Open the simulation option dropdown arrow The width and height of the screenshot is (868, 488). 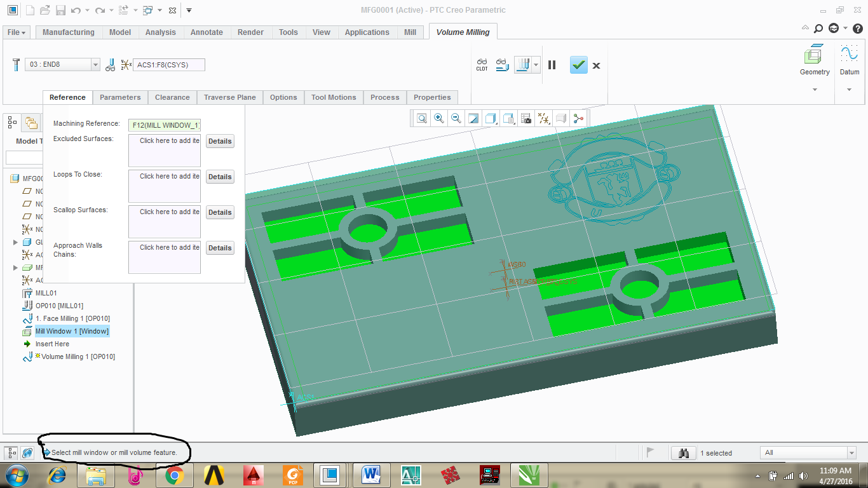[536, 65]
